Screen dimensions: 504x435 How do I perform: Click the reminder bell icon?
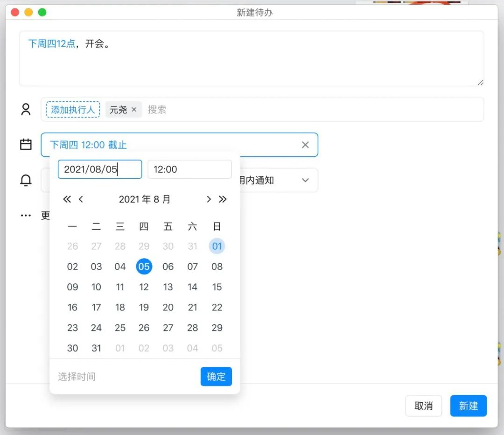pyautogui.click(x=26, y=180)
